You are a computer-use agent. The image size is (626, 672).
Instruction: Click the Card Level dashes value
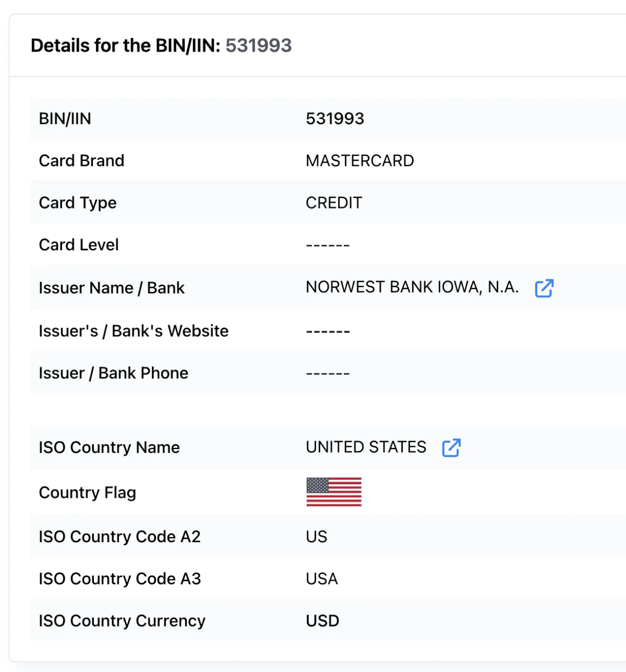tap(328, 245)
